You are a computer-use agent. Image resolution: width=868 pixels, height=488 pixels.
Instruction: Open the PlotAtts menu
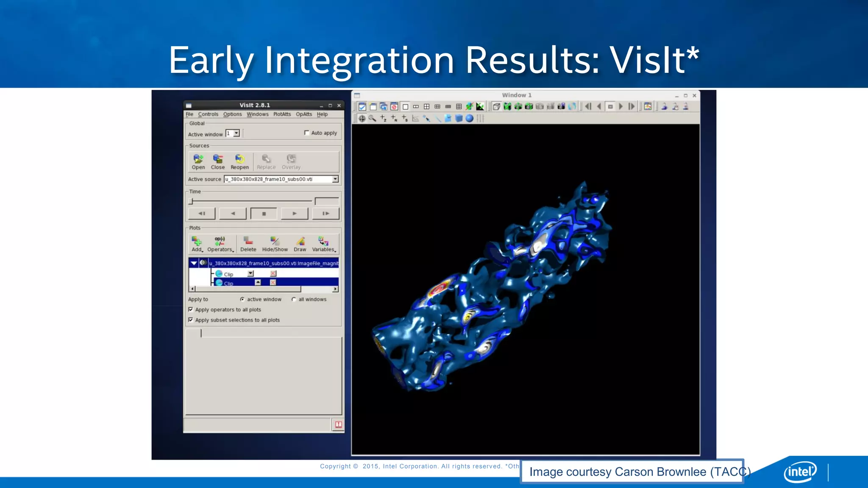click(x=282, y=114)
